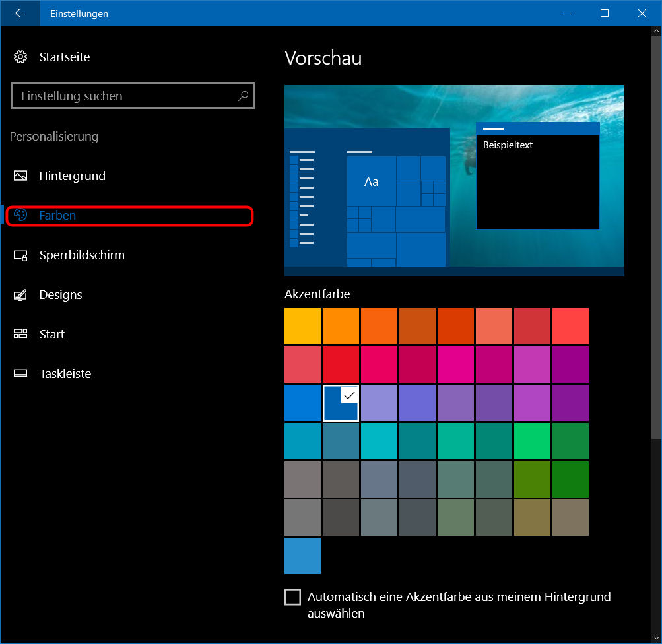662x644 pixels.
Task: Click the Taskleiste bar icon
Action: click(20, 374)
